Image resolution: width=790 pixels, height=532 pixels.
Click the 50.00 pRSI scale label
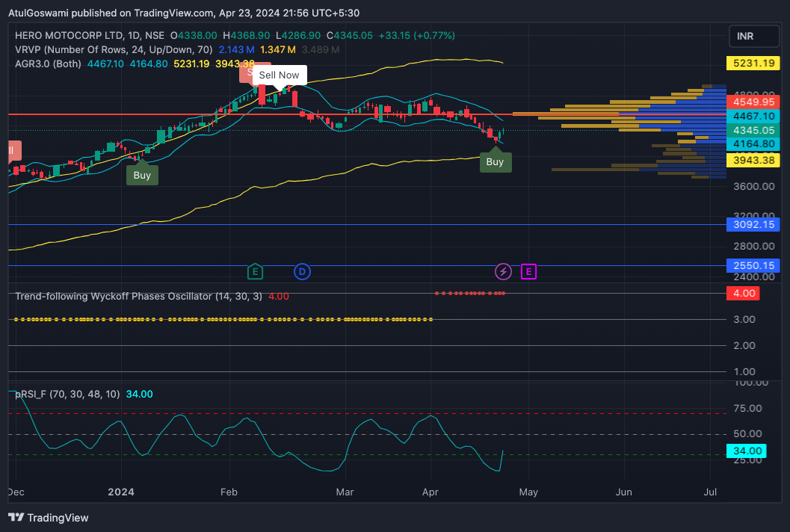(x=747, y=433)
